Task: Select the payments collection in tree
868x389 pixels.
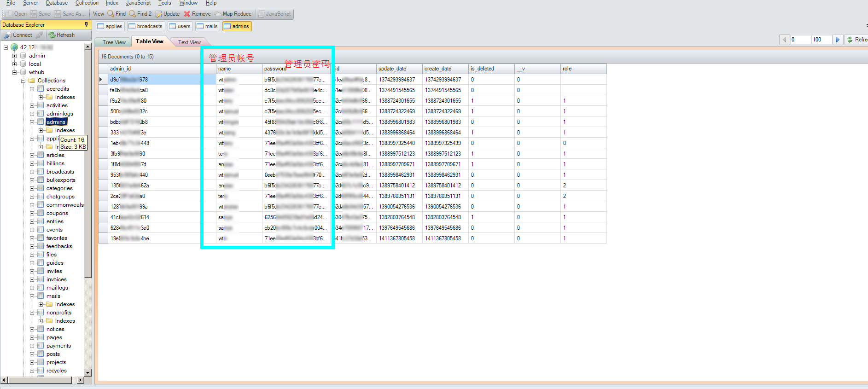Action: pyautogui.click(x=58, y=346)
